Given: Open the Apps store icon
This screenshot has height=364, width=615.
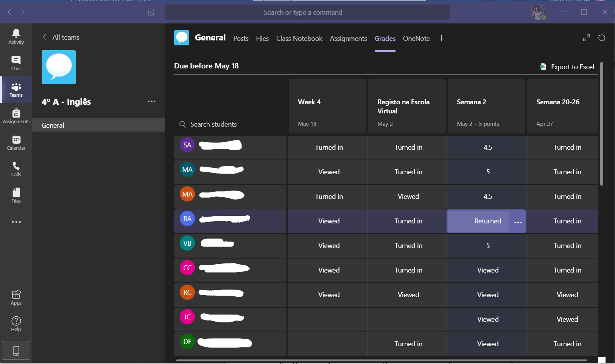Looking at the screenshot, I should [16, 297].
